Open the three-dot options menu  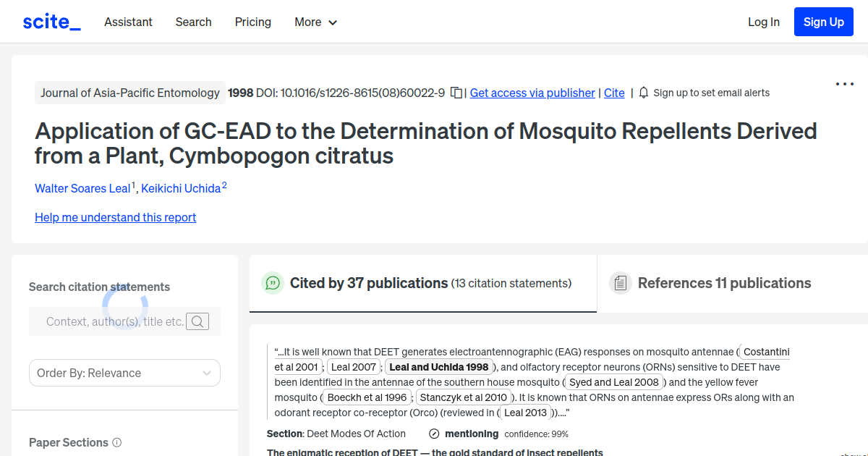[x=844, y=84]
